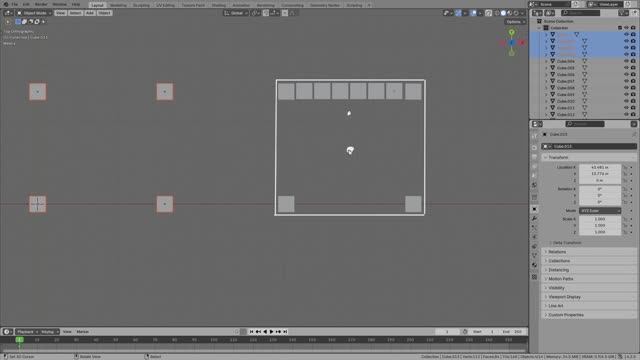The height and width of the screenshot is (360, 640).
Task: Open the Modifiers wrench properties tab
Action: point(534,218)
